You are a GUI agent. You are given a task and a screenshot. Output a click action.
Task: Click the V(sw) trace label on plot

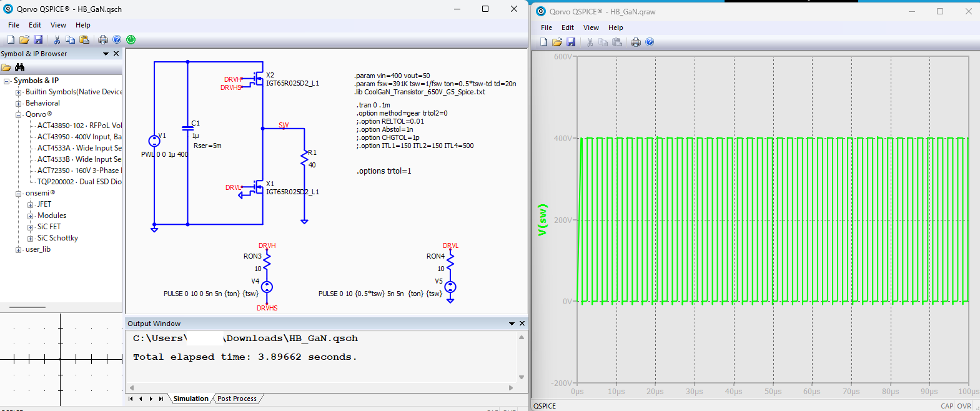click(542, 220)
